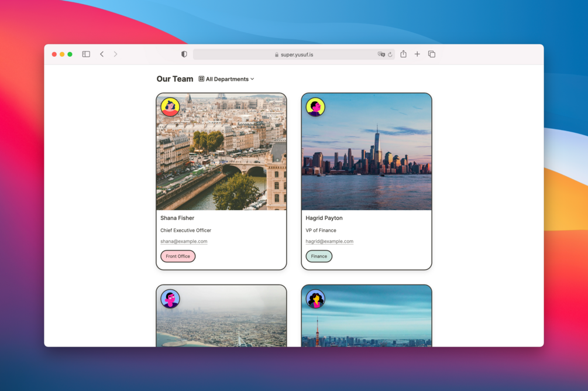Open the Paris cityscape photo

point(221,152)
